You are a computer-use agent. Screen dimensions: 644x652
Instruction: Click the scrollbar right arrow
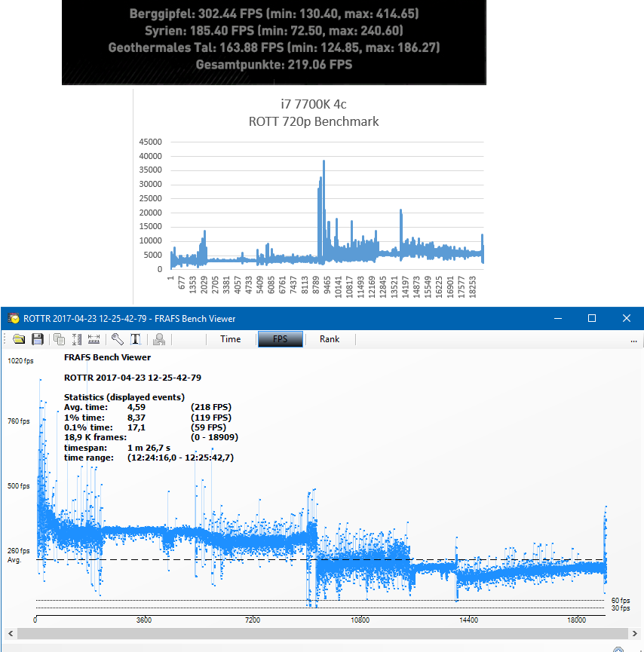tap(634, 634)
